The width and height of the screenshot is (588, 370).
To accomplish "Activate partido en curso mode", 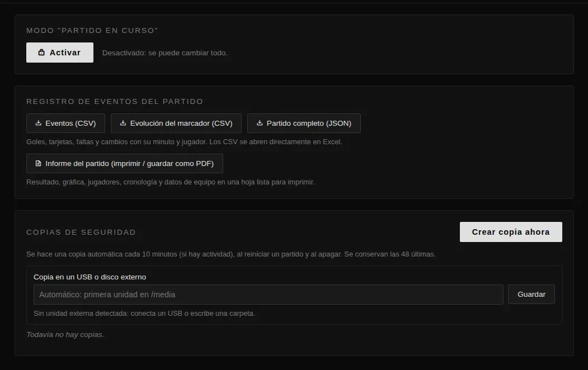I will [x=60, y=53].
